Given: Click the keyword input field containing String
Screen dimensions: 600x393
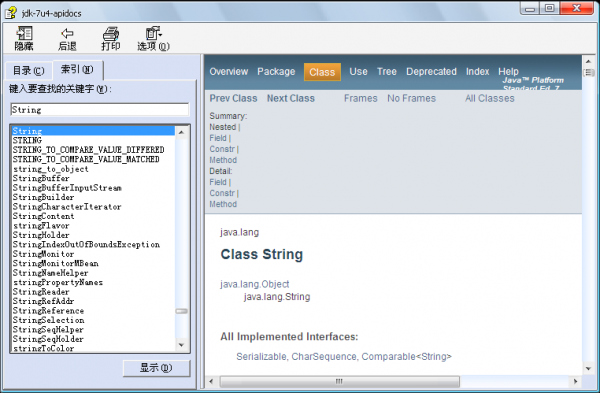Looking at the screenshot, I should 99,110.
